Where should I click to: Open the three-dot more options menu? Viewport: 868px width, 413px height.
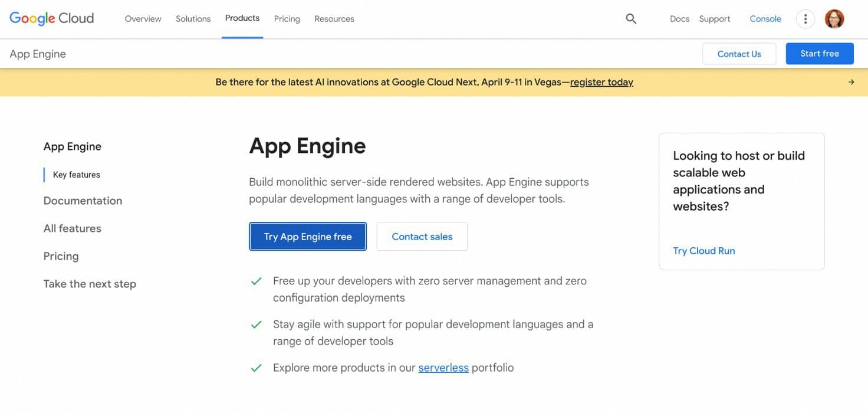805,19
